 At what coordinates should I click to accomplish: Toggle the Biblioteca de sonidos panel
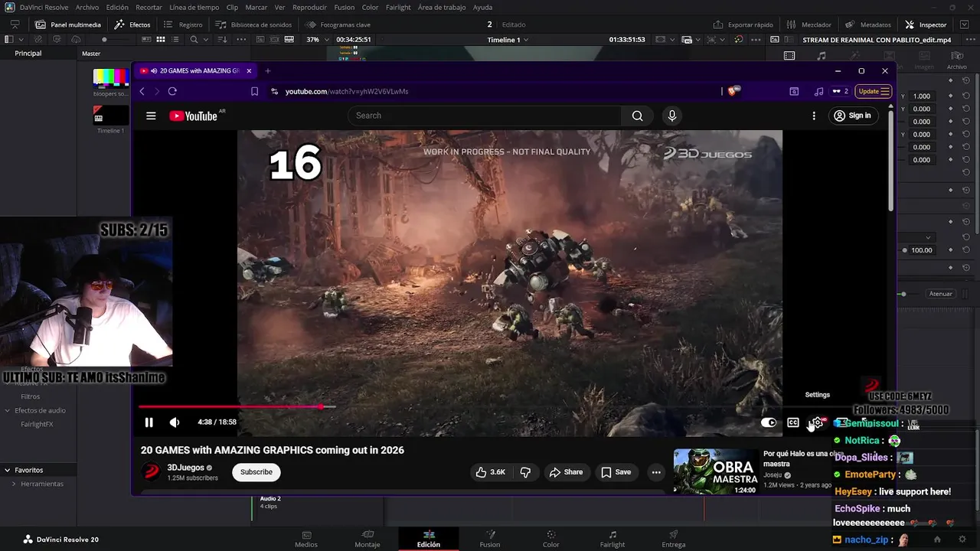pos(253,24)
